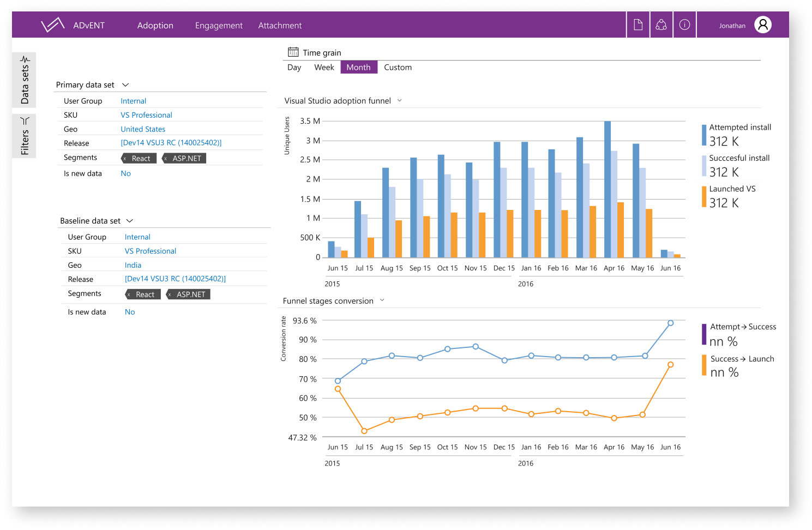
Task: Open Visual Studio adoption funnel dropdown
Action: click(399, 100)
